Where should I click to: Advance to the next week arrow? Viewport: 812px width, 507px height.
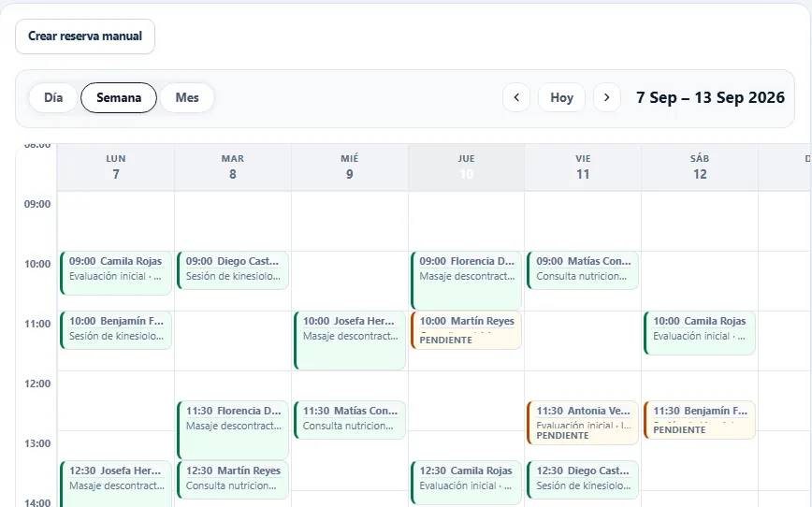coord(607,97)
